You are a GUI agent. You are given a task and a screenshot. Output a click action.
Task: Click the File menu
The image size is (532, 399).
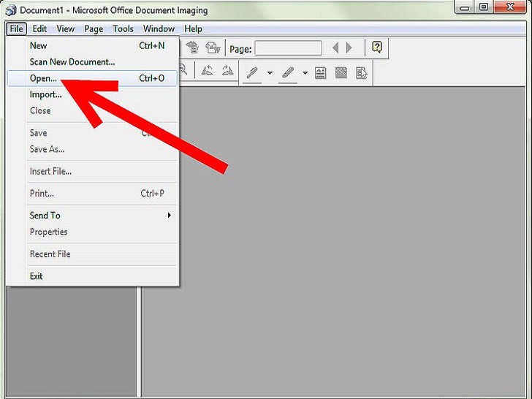pyautogui.click(x=16, y=28)
